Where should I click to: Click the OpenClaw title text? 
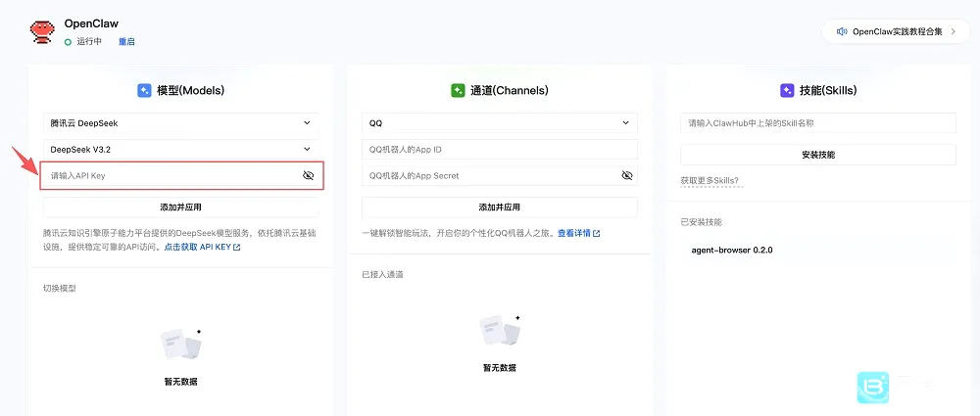pos(91,23)
